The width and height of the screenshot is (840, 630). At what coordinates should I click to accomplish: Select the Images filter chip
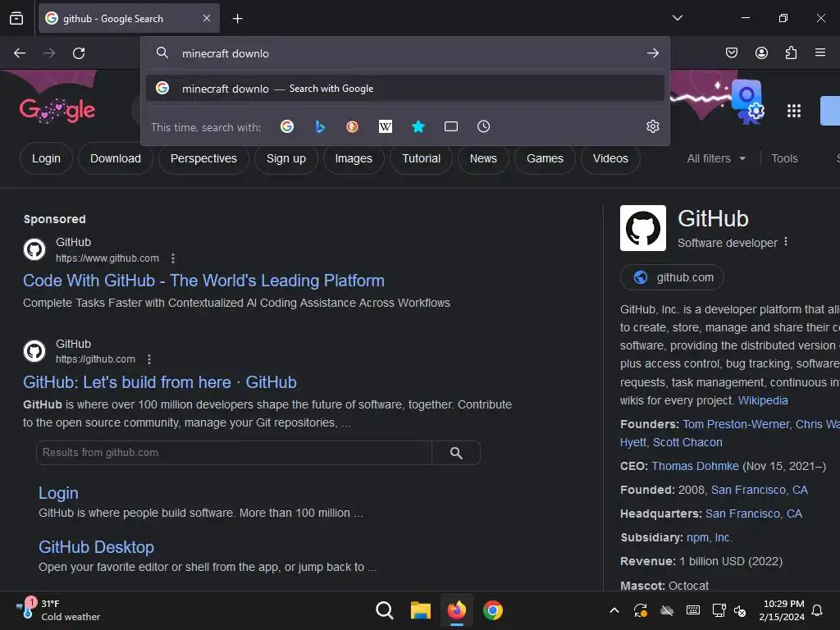click(x=354, y=158)
